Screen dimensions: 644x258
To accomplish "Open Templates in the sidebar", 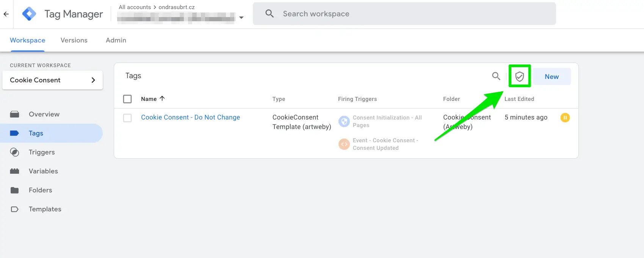I will pos(52,209).
